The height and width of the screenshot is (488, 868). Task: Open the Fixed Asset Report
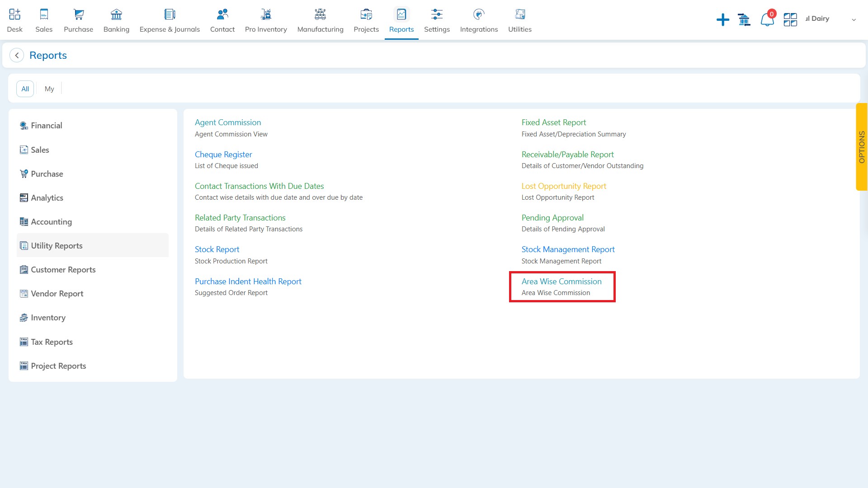tap(554, 122)
